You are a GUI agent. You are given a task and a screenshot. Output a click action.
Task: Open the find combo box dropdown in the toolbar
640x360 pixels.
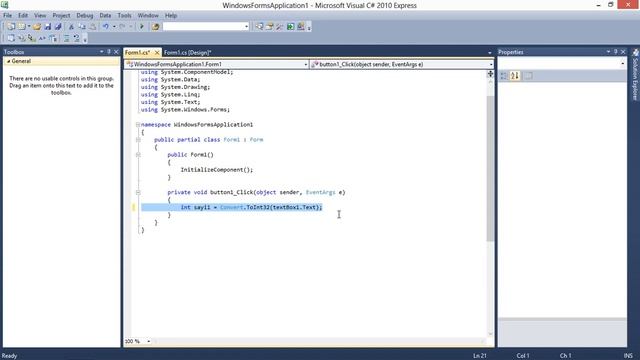[246, 27]
